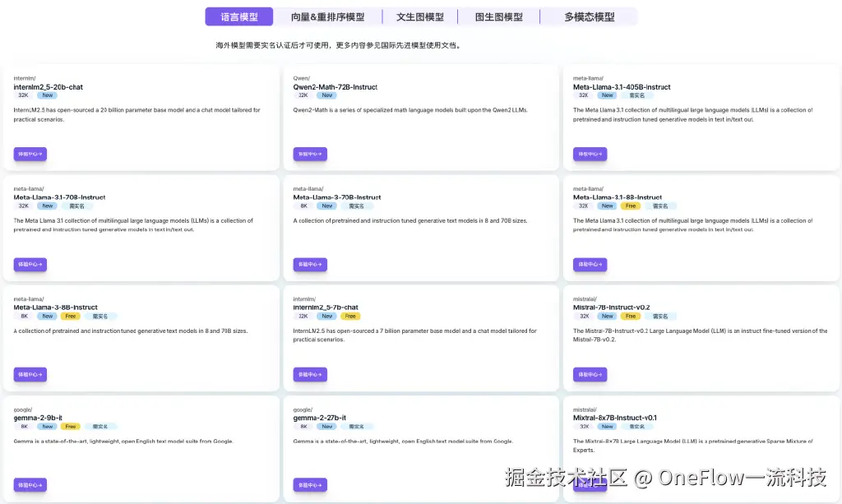Click the Meta-Llama-3-8B-Instruct model name
The width and height of the screenshot is (842, 504).
(55, 307)
